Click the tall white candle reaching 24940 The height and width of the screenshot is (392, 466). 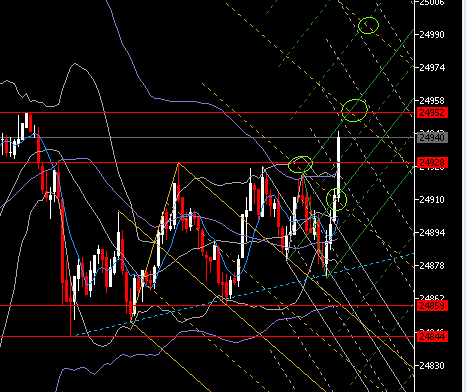point(339,167)
